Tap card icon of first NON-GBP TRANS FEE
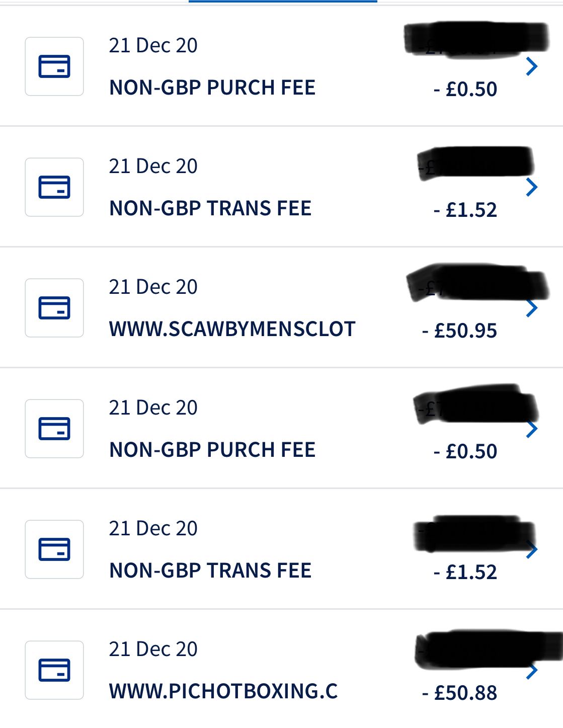This screenshot has width=563, height=728. tap(54, 187)
